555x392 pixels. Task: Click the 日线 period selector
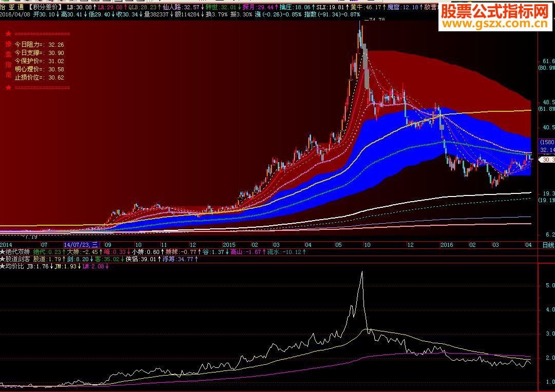pos(548,245)
